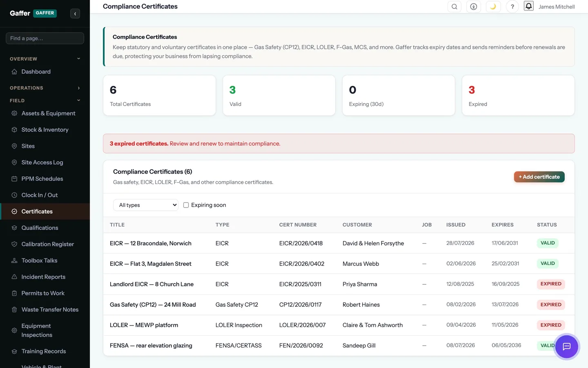
Task: Click cert number EICR/2026/0402
Action: click(302, 264)
